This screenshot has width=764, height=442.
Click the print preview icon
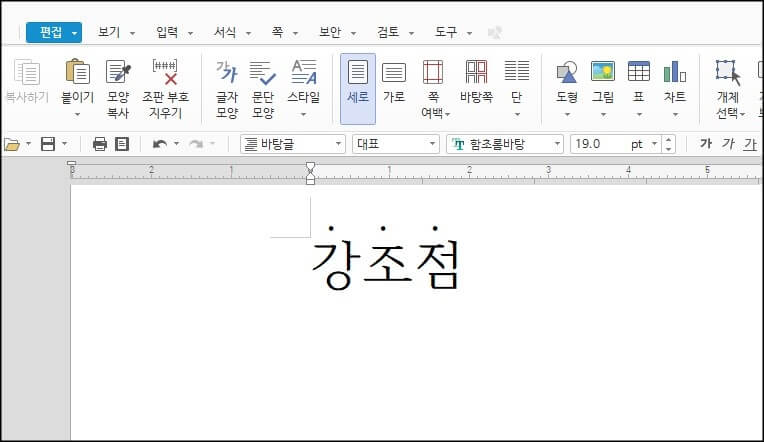pyautogui.click(x=122, y=144)
